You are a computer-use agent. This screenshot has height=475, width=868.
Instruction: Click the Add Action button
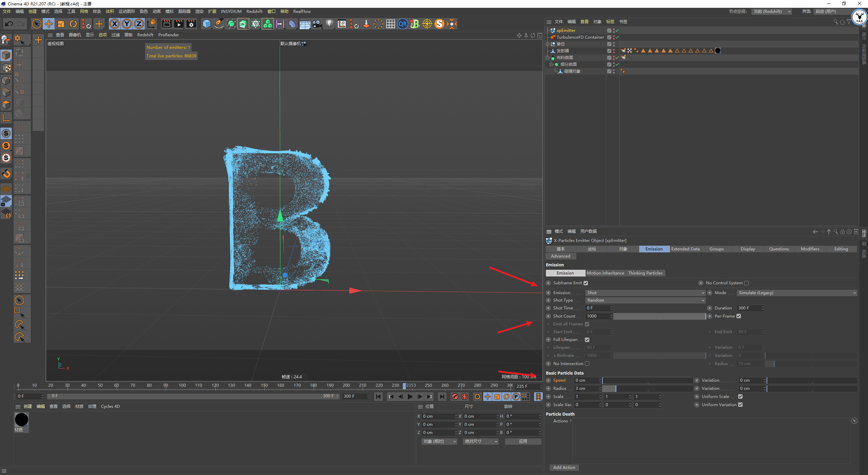click(564, 468)
